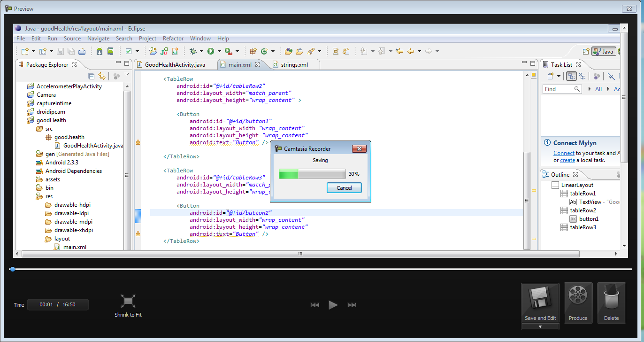Click the New JUnit test project icon
The width and height of the screenshot is (644, 342).
[x=164, y=51]
